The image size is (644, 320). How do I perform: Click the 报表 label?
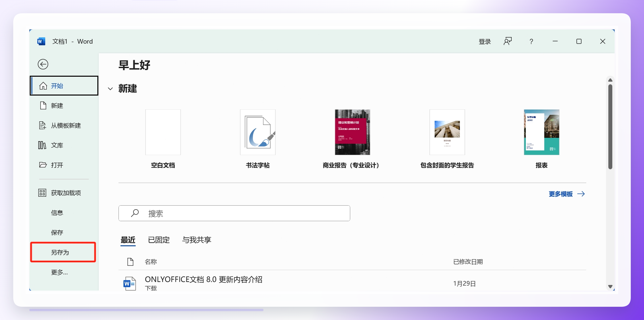pyautogui.click(x=542, y=165)
